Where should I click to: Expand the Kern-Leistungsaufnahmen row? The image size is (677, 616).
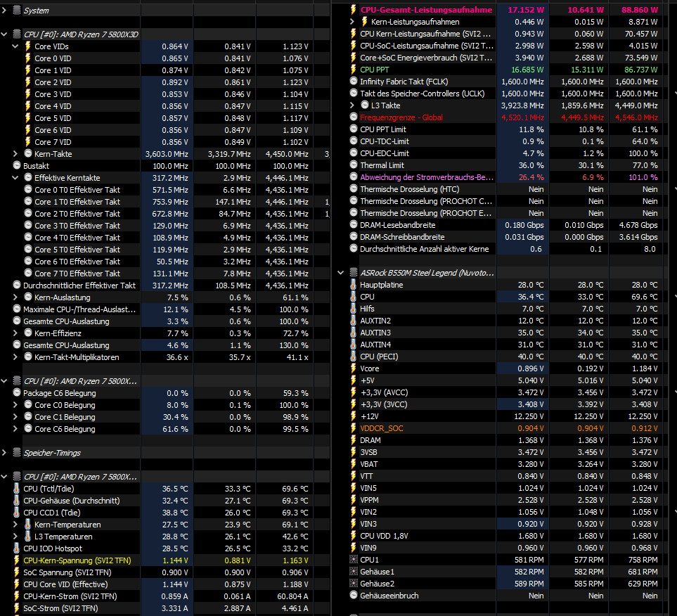pyautogui.click(x=352, y=22)
